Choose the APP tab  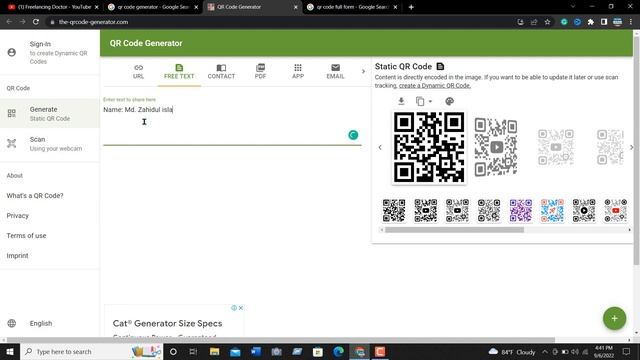click(298, 71)
